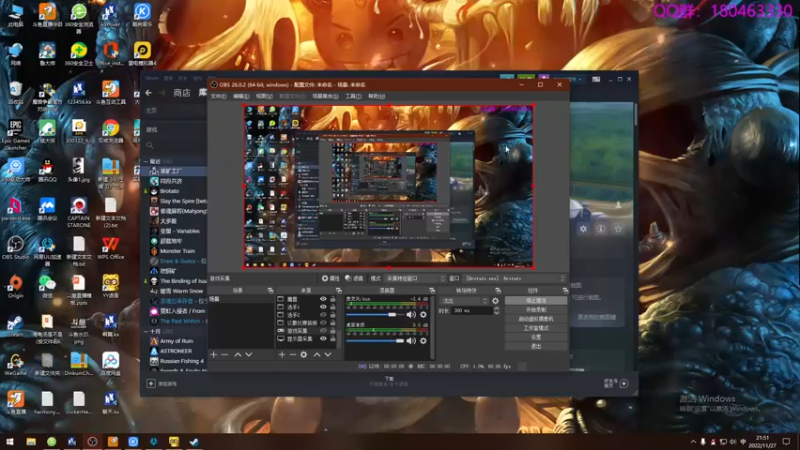Open 模式 capture mode dropdown
This screenshot has width=800, height=450.
[415, 279]
